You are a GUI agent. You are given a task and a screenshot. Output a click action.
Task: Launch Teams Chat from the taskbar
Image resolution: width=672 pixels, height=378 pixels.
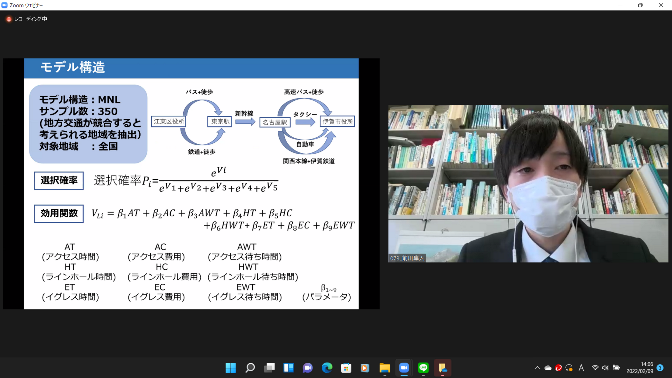pos(308,368)
